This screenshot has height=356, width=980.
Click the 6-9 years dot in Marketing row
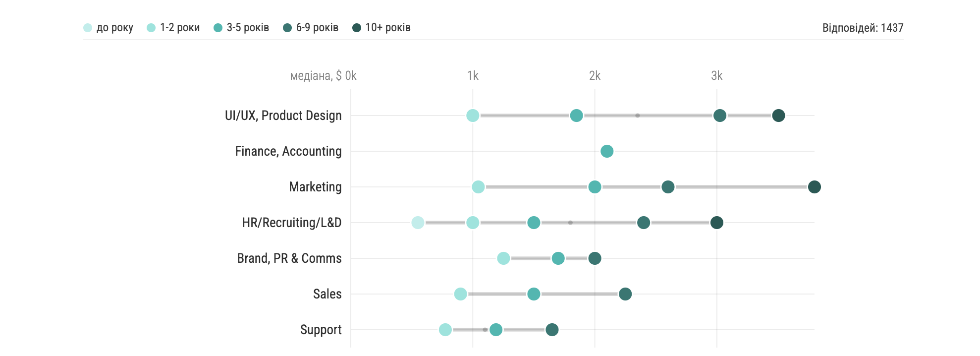point(668,187)
